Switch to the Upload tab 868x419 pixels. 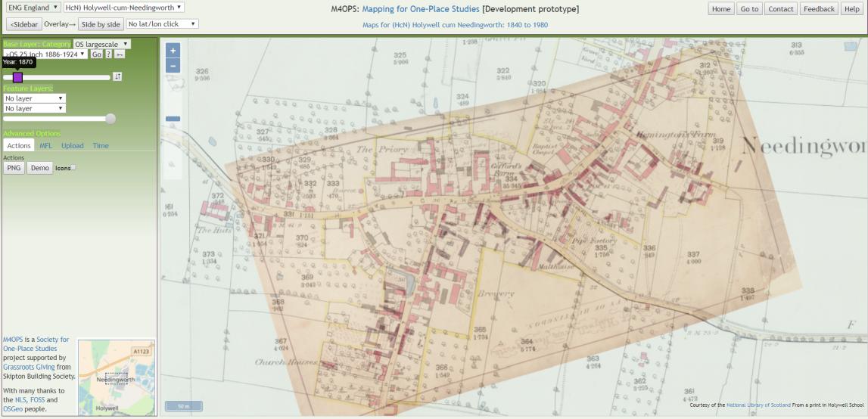tap(73, 145)
